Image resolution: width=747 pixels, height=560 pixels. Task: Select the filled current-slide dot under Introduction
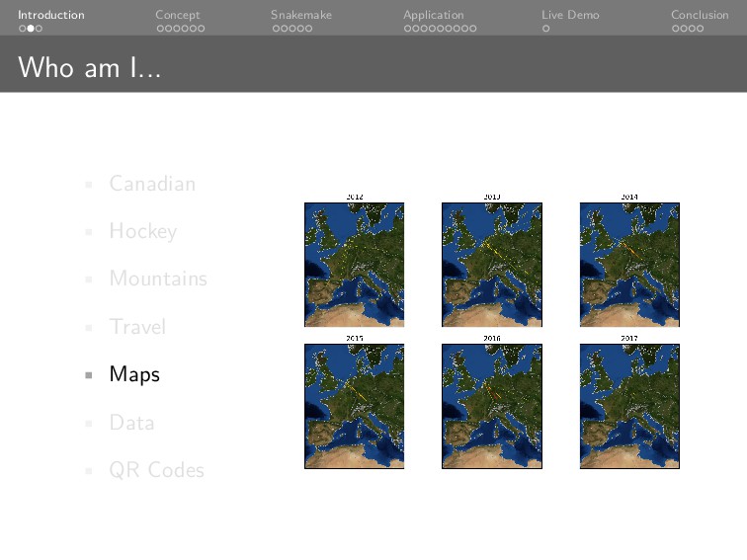click(31, 29)
